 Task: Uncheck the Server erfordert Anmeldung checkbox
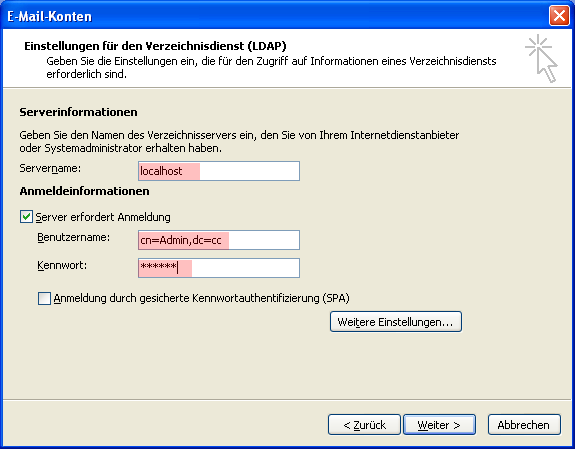[x=26, y=217]
